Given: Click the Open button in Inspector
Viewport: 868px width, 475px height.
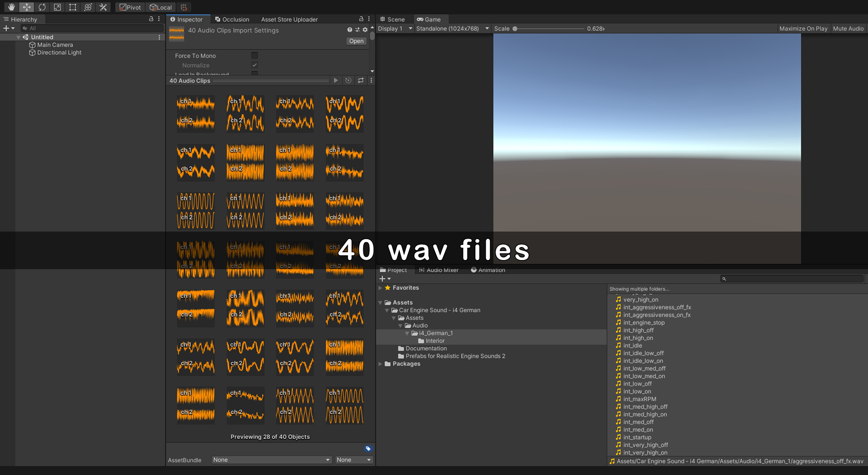Looking at the screenshot, I should tap(356, 41).
